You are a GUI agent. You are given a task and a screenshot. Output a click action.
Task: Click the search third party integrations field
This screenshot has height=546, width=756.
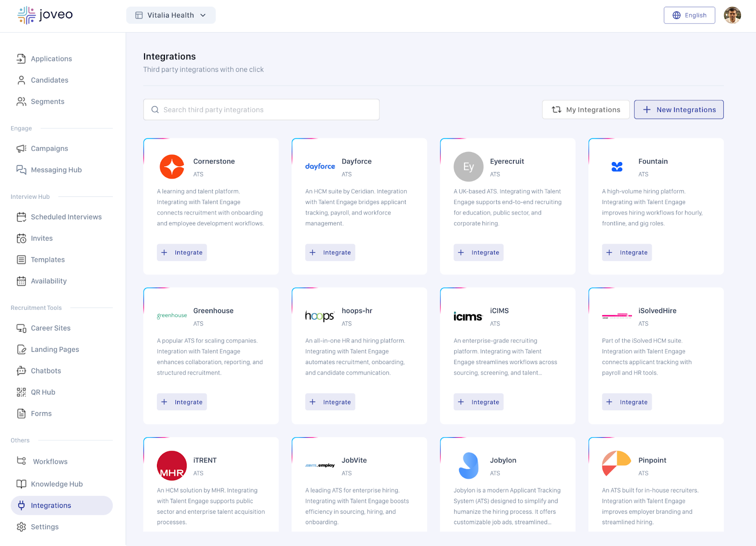[261, 110]
